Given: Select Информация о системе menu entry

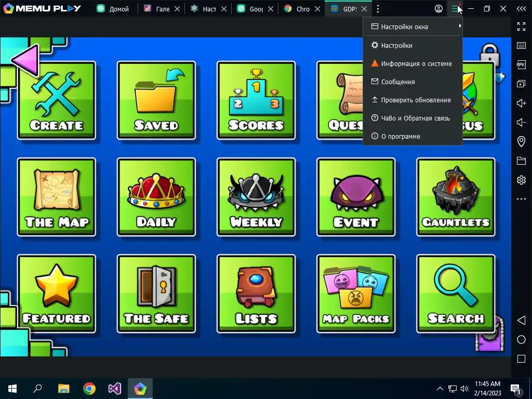Looking at the screenshot, I should [x=413, y=63].
